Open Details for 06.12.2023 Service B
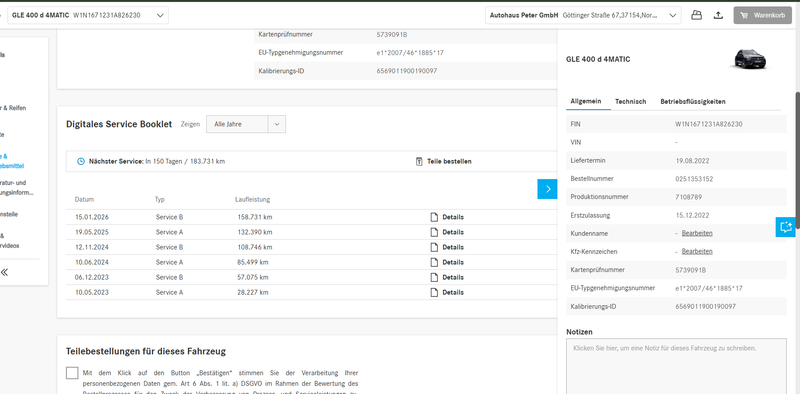The width and height of the screenshot is (800, 394). (x=453, y=277)
